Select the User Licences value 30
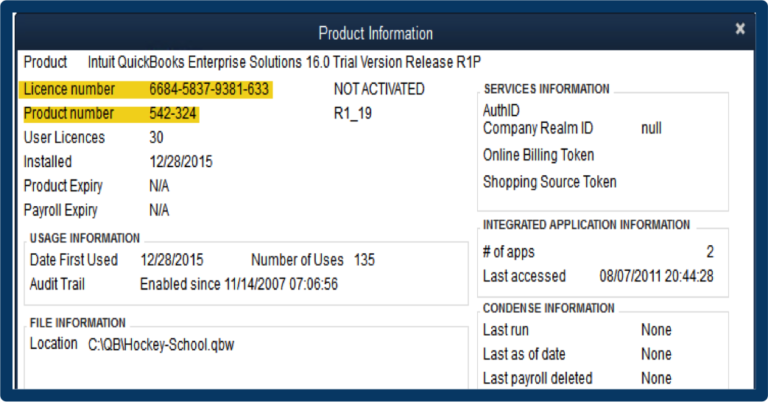This screenshot has height=402, width=768. [156, 138]
